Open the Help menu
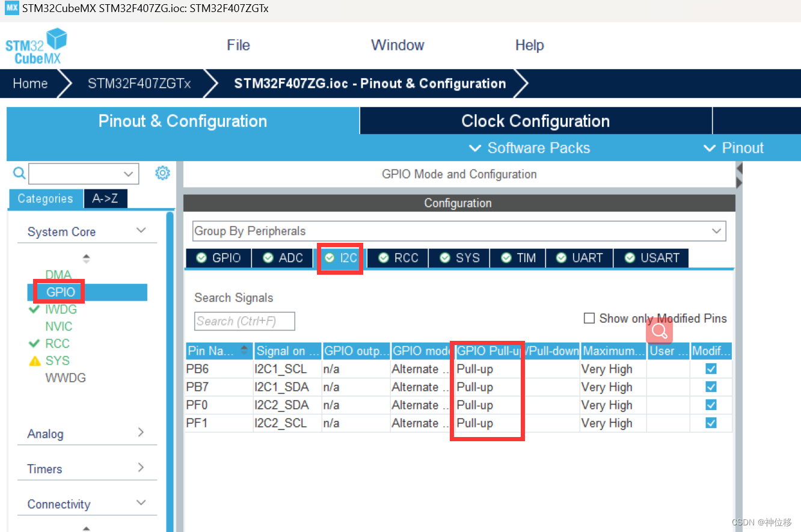The width and height of the screenshot is (801, 532). (x=529, y=45)
